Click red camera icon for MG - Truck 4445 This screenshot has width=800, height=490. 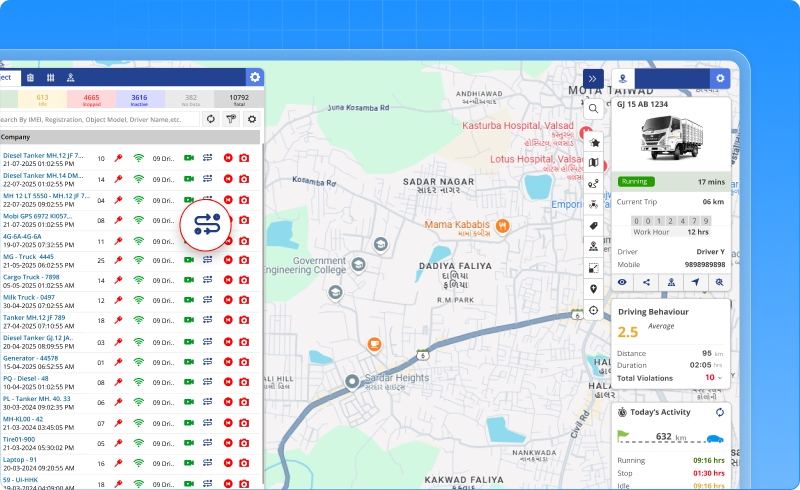[243, 261]
